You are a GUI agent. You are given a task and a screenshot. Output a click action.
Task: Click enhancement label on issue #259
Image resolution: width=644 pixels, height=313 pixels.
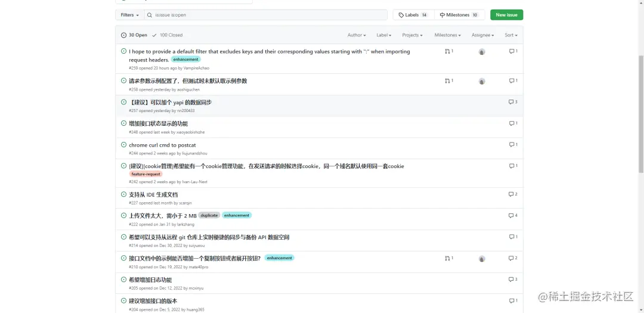click(185, 60)
